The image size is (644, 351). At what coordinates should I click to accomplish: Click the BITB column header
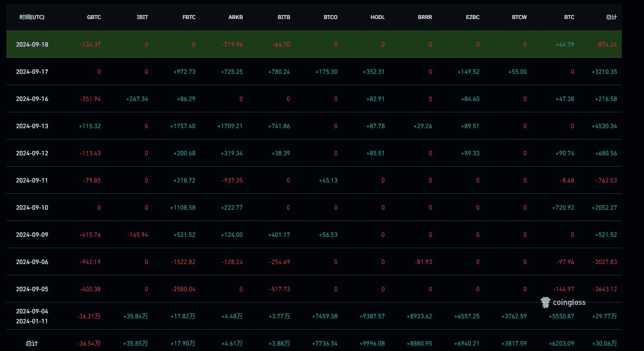coord(284,17)
